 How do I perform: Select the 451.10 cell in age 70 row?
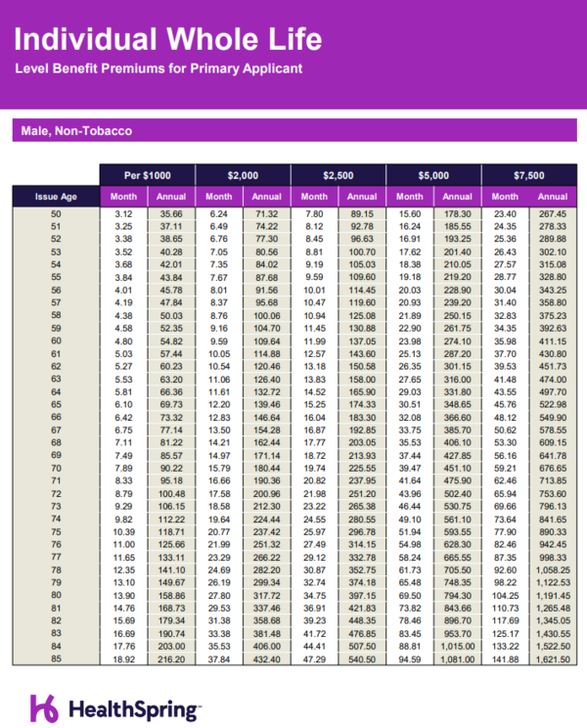[458, 469]
